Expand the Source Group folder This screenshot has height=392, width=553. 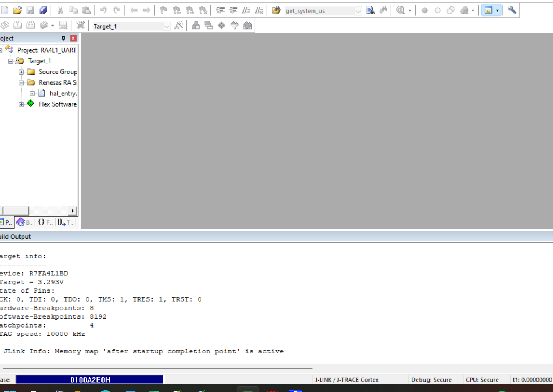(x=21, y=72)
